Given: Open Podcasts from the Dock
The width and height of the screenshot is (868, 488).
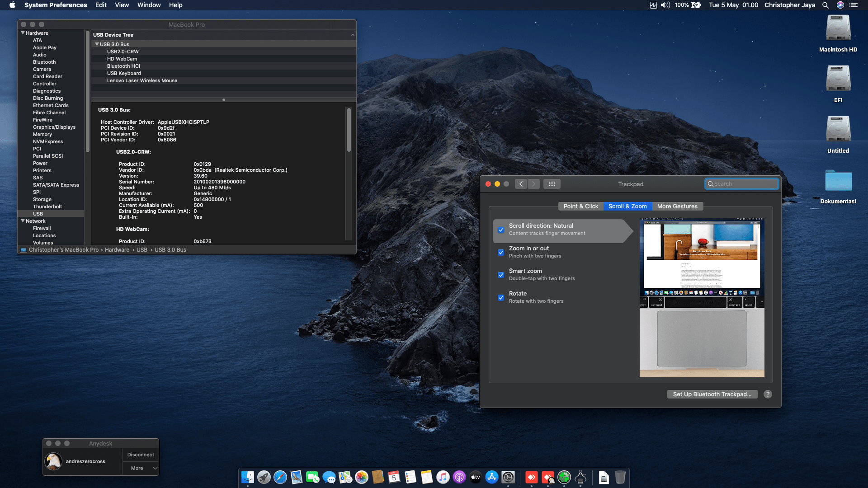Looking at the screenshot, I should click(x=459, y=477).
